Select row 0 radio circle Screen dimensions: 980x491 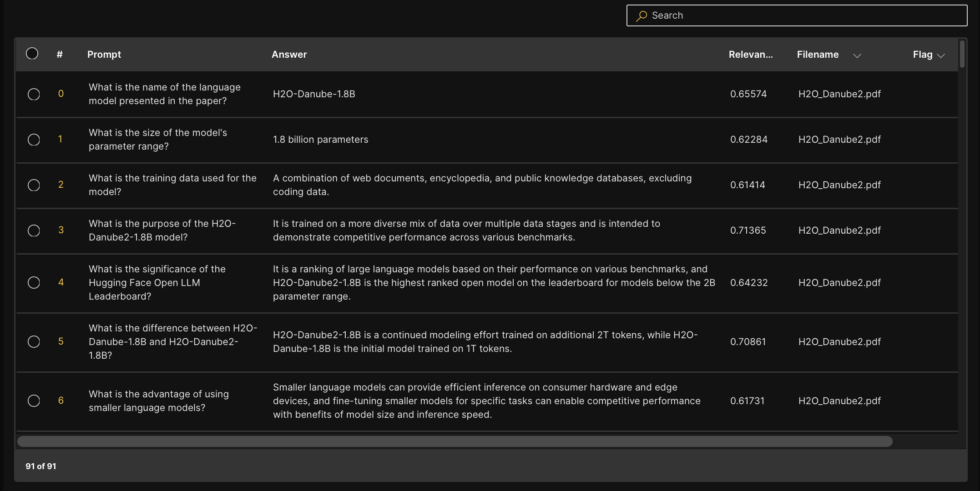coord(34,94)
